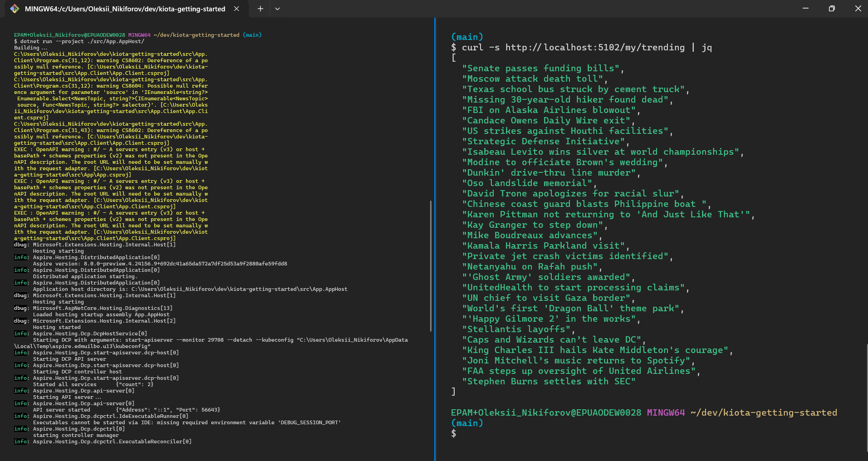Click "Dunkin' drive-thru line murder" entry
The height and width of the screenshot is (461, 868).
(x=551, y=172)
